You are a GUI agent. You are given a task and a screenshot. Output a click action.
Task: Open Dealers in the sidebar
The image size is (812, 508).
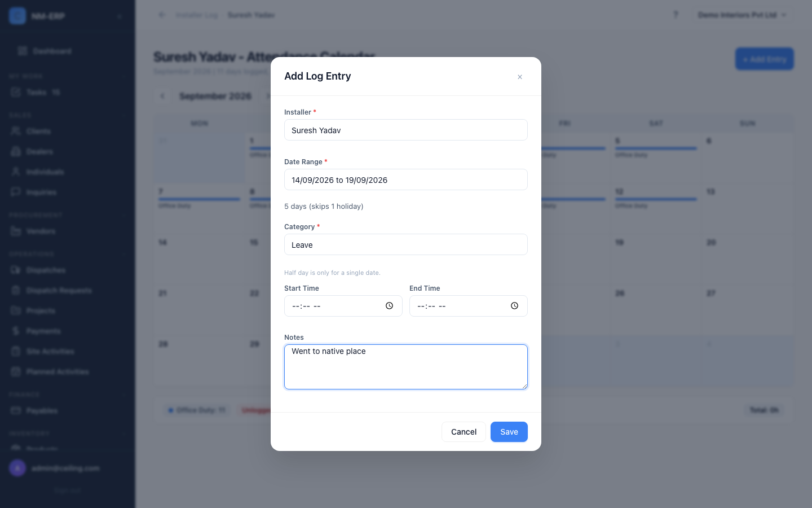(68, 151)
